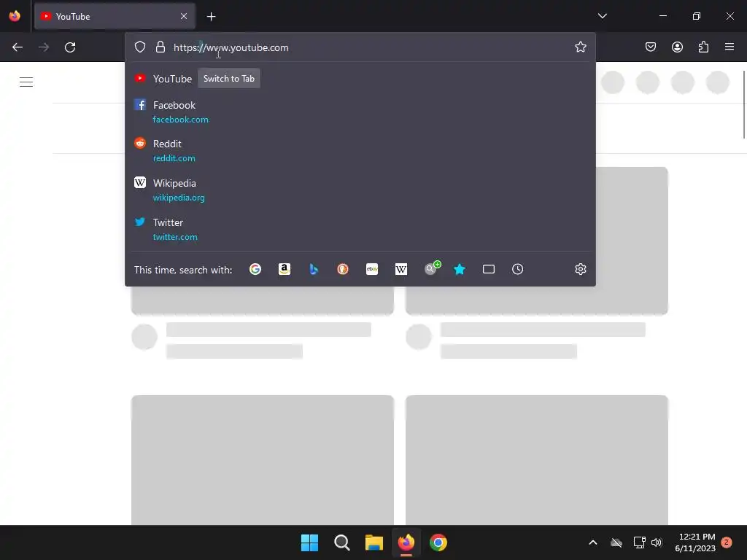Launch Google Chrome from taskbar
747x560 pixels.
click(x=438, y=542)
